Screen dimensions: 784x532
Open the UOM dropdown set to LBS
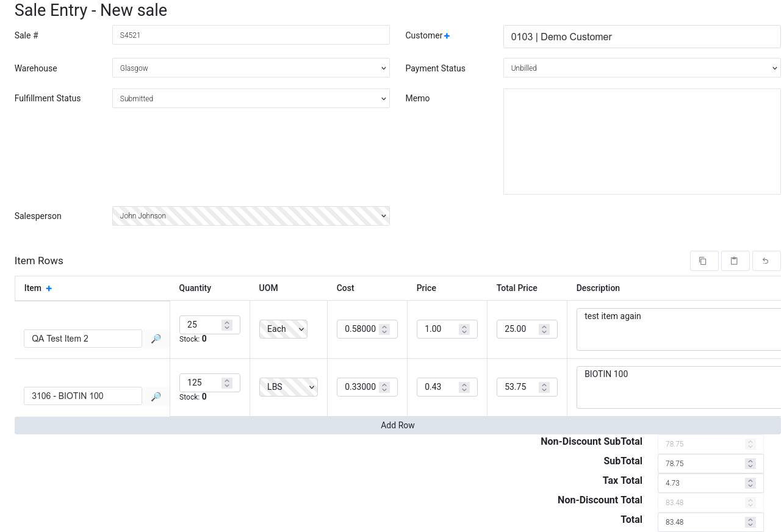point(288,387)
